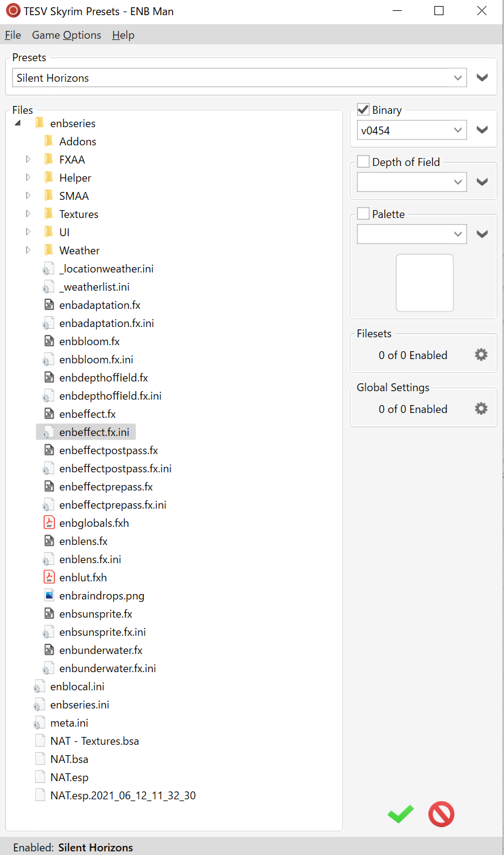504x855 pixels.
Task: Click the meta.ini gear file icon
Action: click(39, 722)
